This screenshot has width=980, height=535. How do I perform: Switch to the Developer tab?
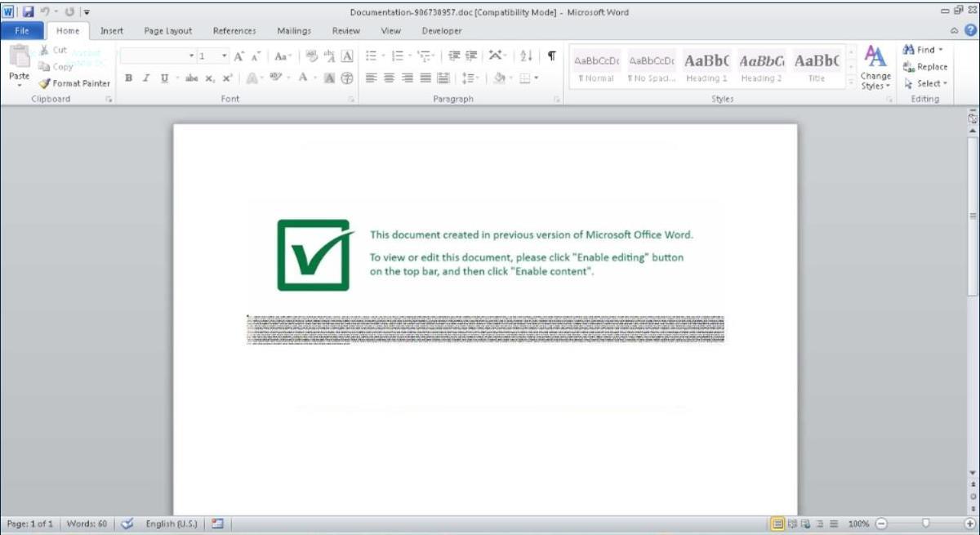(441, 31)
